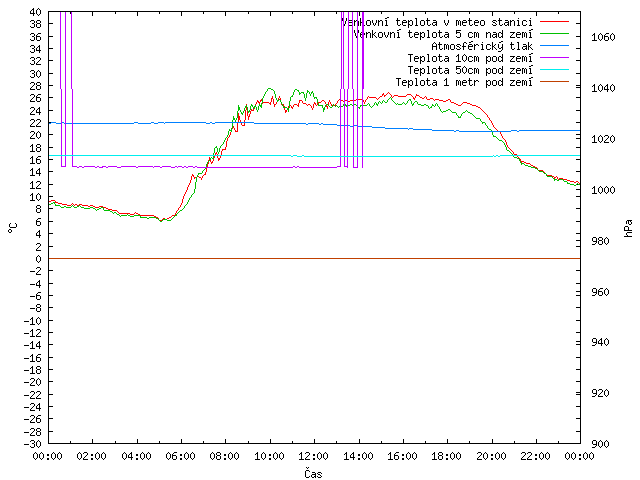640x480 pixels.
Task: Click the '18:00' time axis label
Action: pyautogui.click(x=447, y=456)
